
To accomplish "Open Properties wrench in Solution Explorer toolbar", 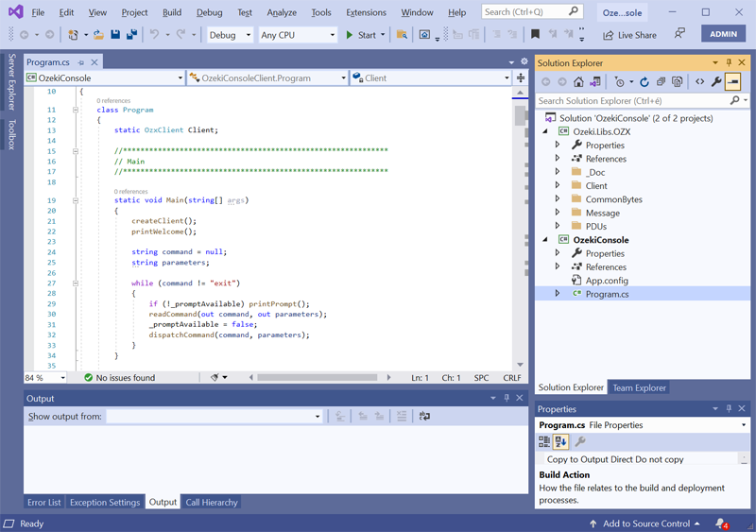I will [716, 82].
